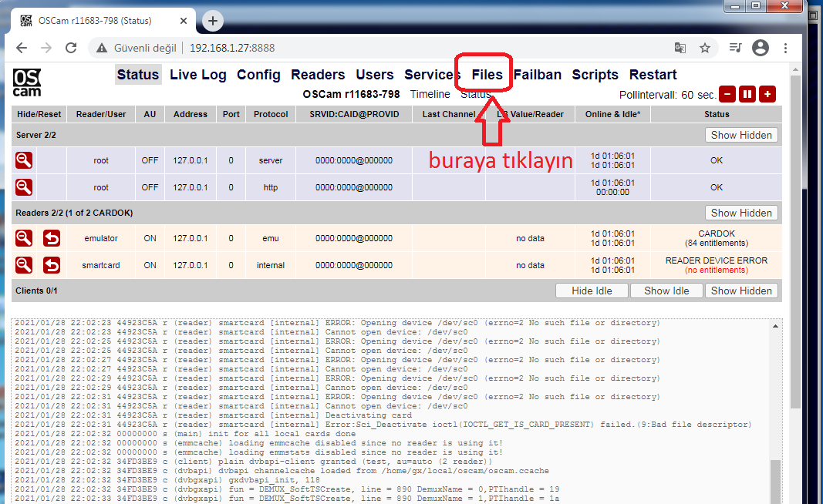Click the OSCam logo
823x504 pixels.
[27, 83]
